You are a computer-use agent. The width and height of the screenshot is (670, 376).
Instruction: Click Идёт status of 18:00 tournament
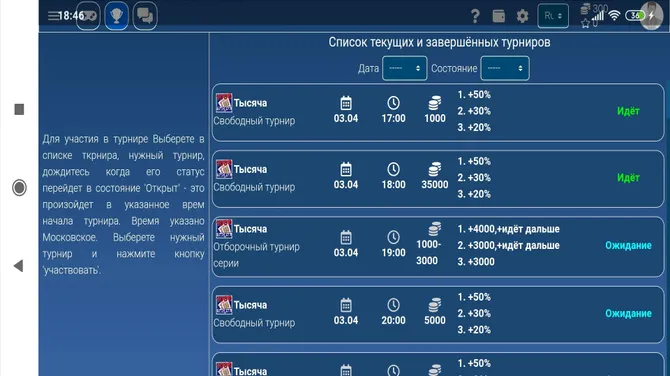click(628, 178)
